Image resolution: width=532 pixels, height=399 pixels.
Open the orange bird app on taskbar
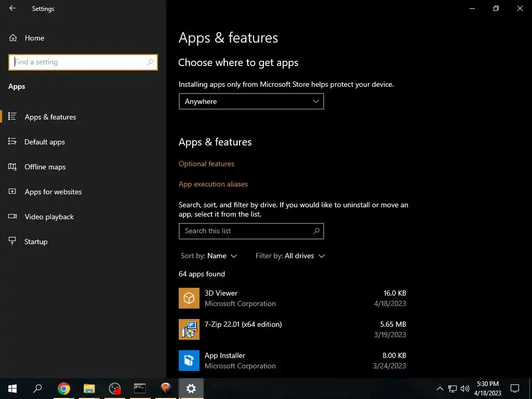tap(166, 389)
